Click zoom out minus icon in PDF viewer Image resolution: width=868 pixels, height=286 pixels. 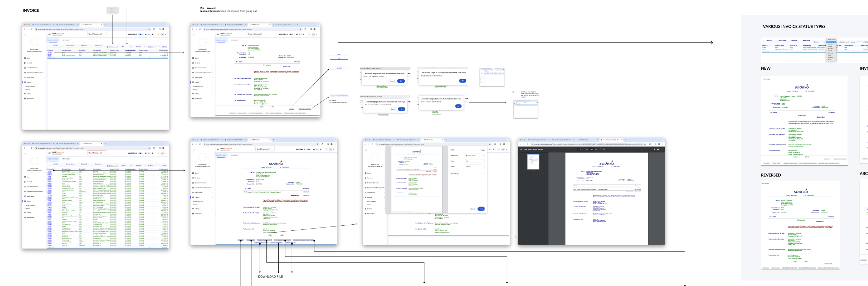tap(587, 149)
